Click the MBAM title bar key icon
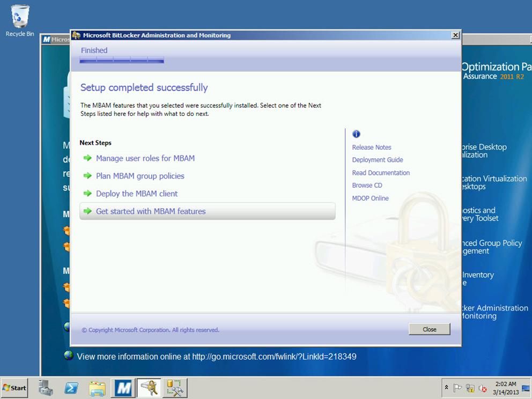 (x=76, y=35)
